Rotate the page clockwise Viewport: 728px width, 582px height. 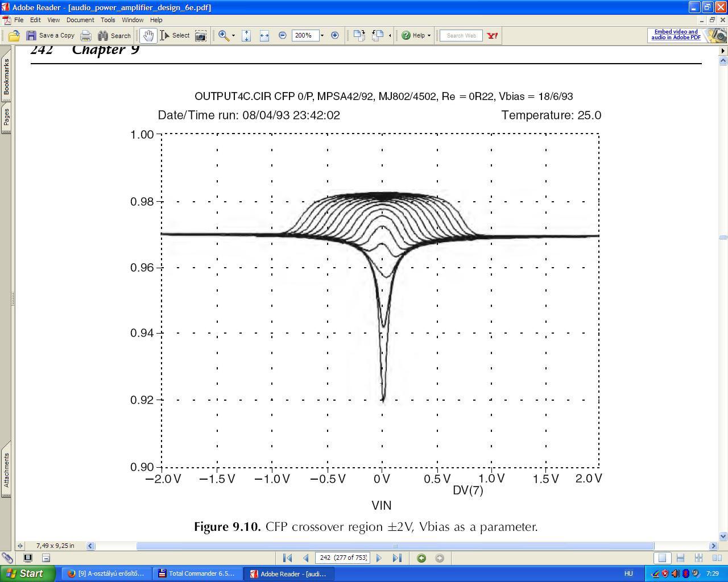coord(359,35)
